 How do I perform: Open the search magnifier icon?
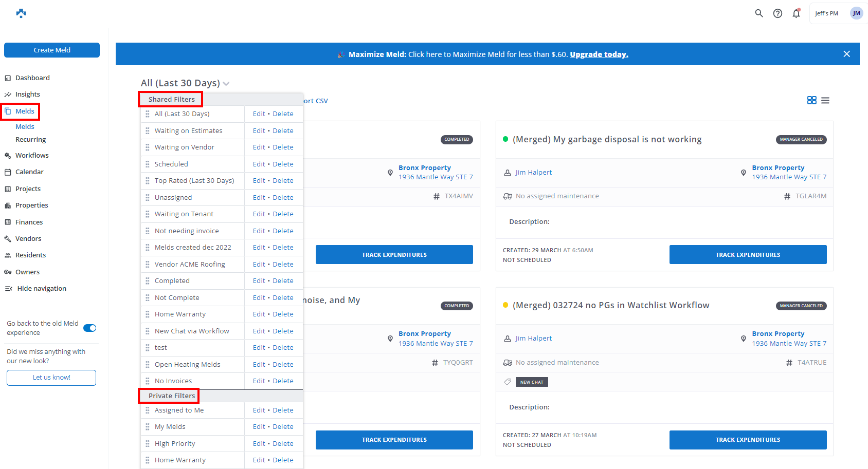click(x=758, y=13)
